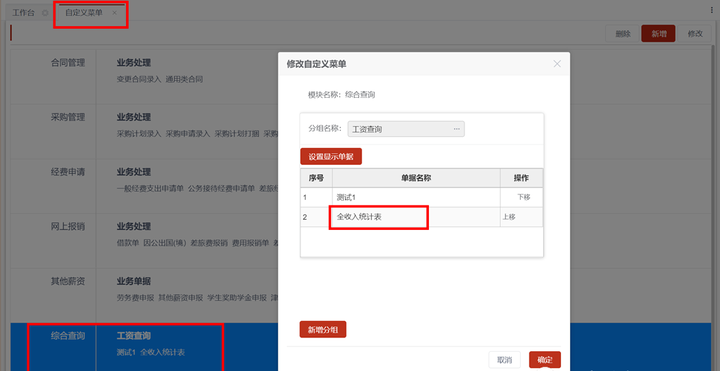Select the 全收入统计表 table row
The image size is (720, 371).
(422, 217)
